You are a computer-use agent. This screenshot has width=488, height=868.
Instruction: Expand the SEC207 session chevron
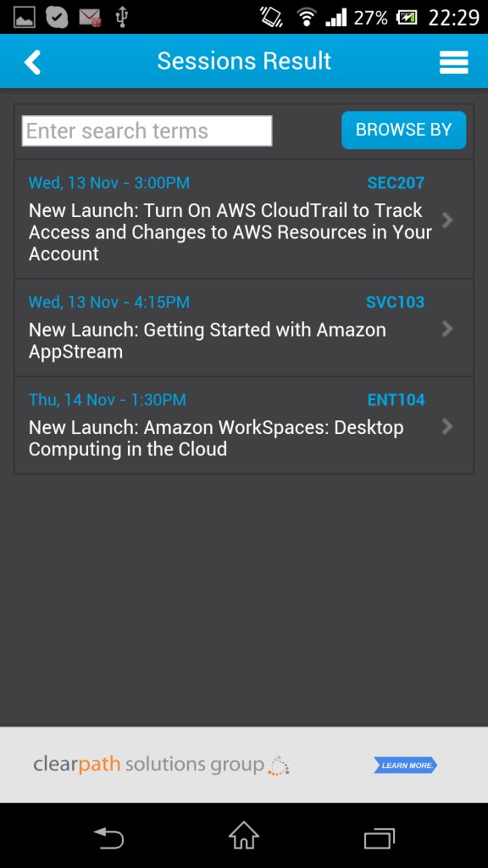click(x=447, y=220)
